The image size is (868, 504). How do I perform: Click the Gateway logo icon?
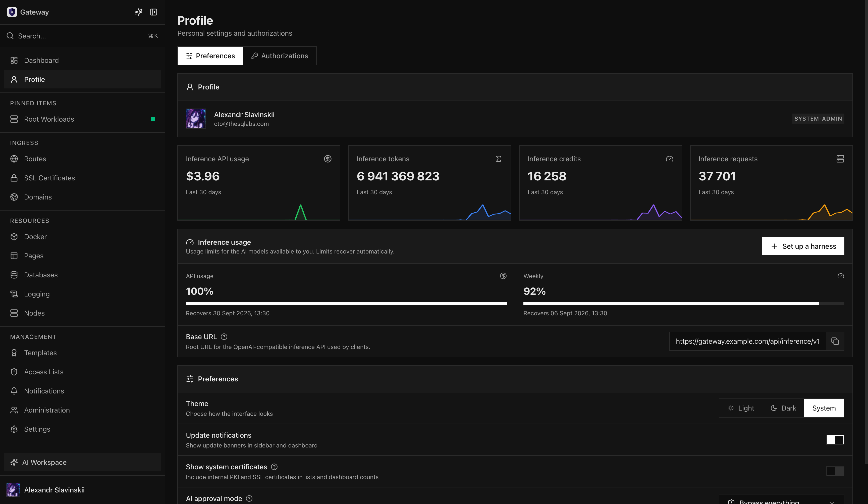[x=12, y=12]
